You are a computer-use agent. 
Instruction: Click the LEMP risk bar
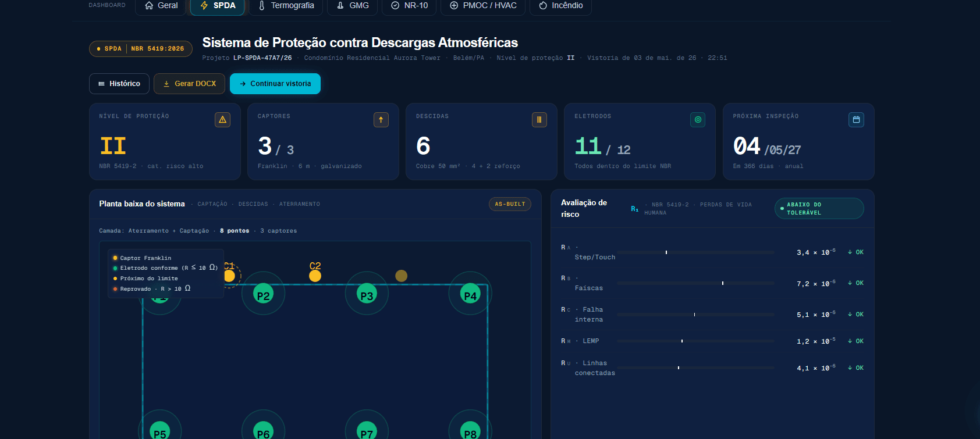coord(696,341)
